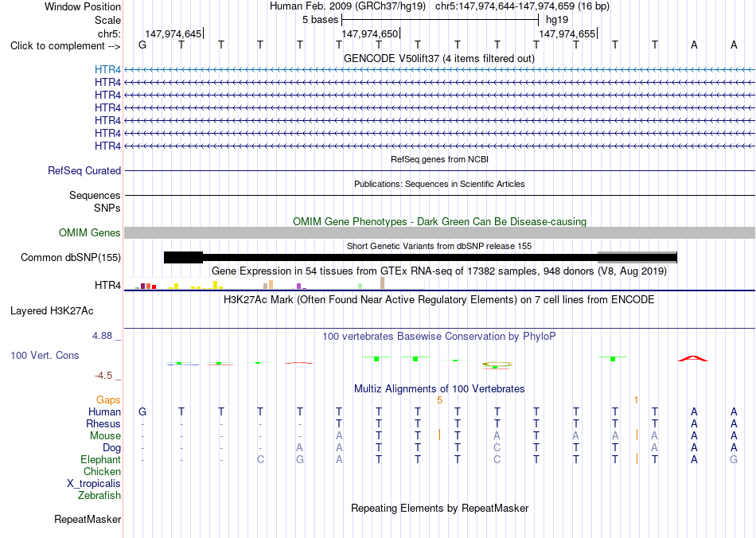Click the 'GENCODE V50lift37 (4 items filtered out)' title
The width and height of the screenshot is (756, 538).
[x=439, y=58]
